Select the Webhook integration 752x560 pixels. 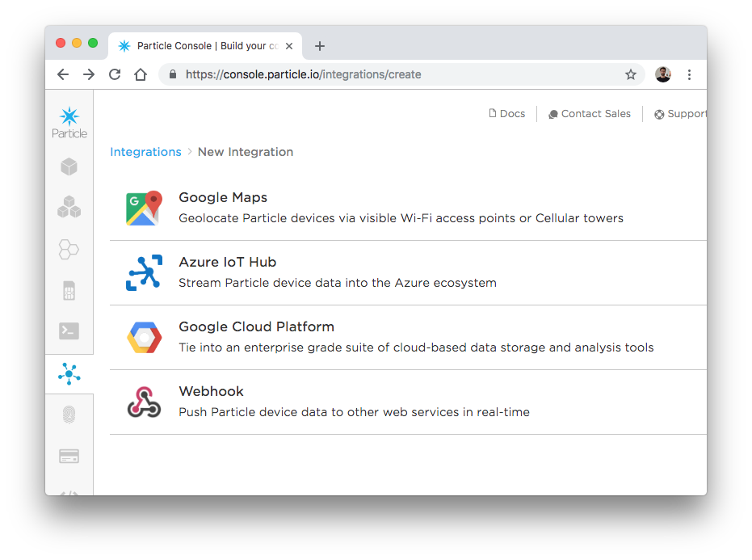[408, 402]
